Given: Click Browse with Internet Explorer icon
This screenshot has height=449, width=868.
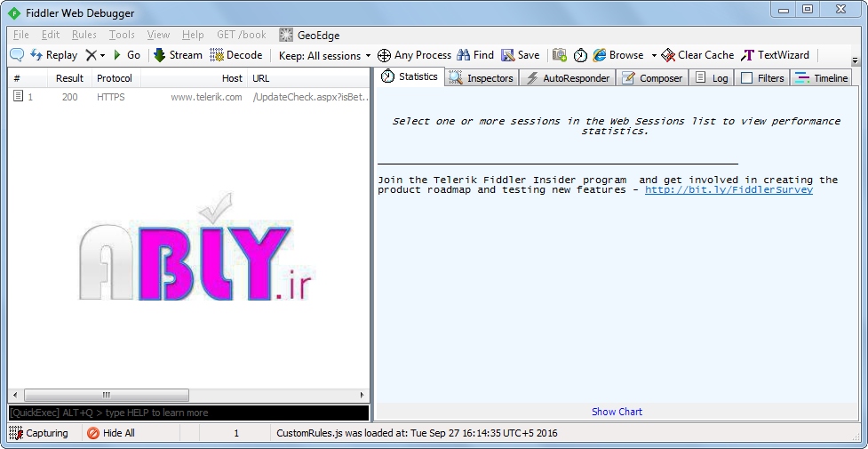Looking at the screenshot, I should 617,55.
